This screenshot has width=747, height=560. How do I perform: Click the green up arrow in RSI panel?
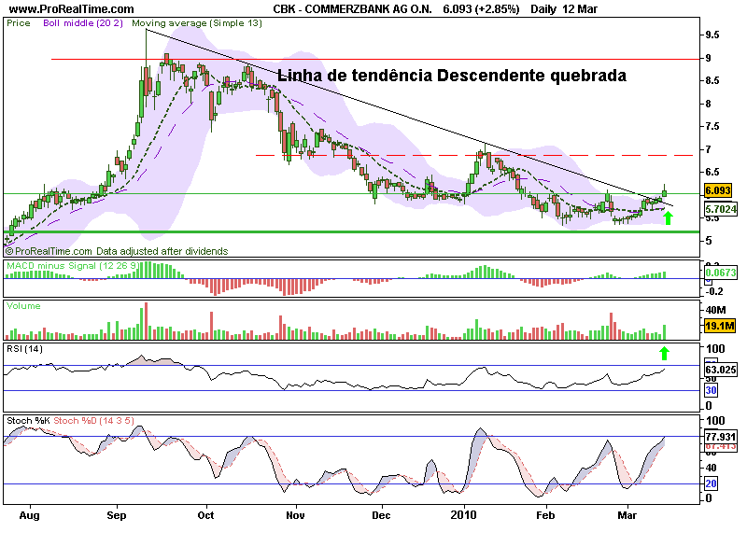pyautogui.click(x=664, y=354)
